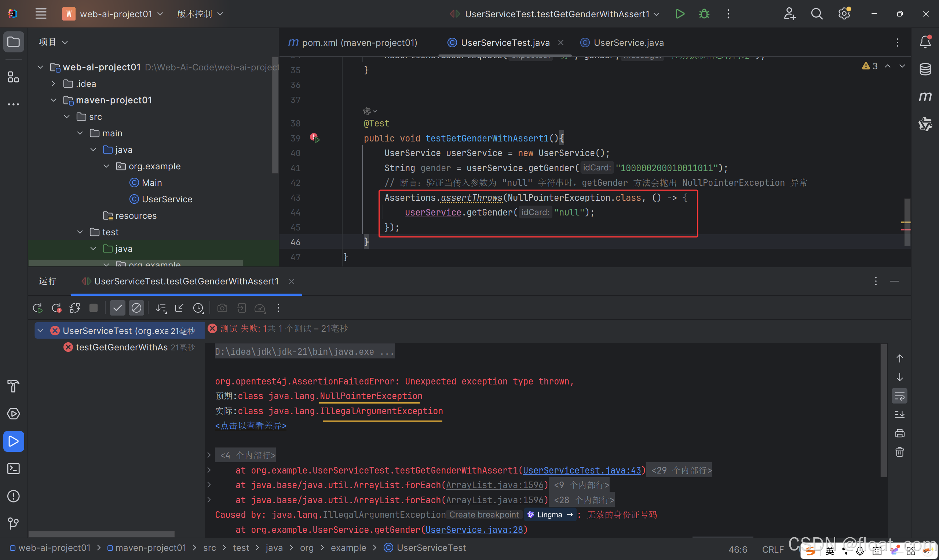This screenshot has height=560, width=939.
Task: Click the UserServiceTest.java:43 stack trace link
Action: [581, 470]
